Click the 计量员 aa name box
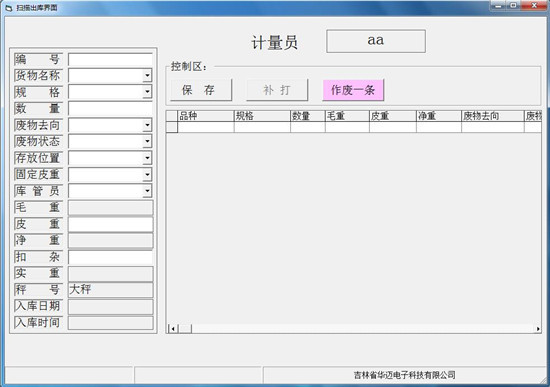Viewport: 550px width, 387px height. pyautogui.click(x=376, y=41)
